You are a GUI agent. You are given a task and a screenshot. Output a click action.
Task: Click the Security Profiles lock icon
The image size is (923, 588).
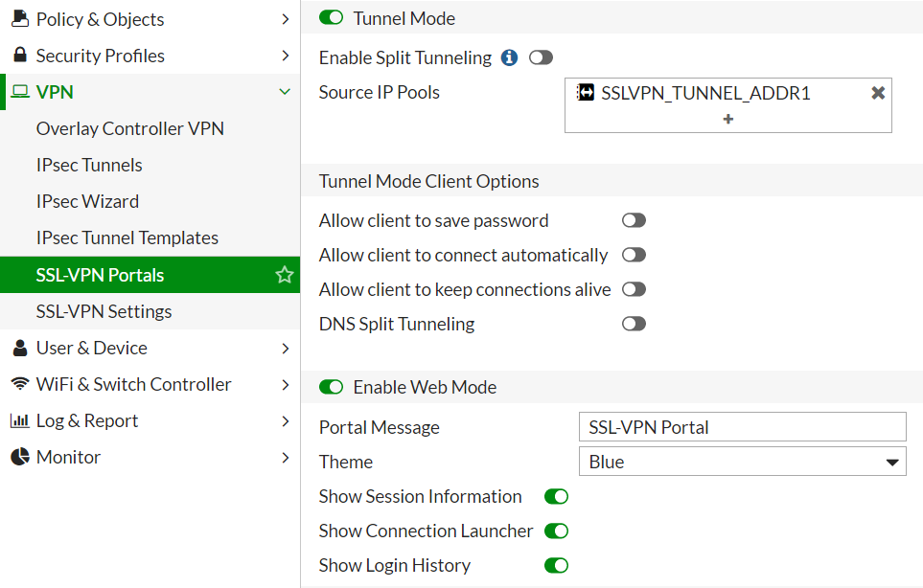20,56
